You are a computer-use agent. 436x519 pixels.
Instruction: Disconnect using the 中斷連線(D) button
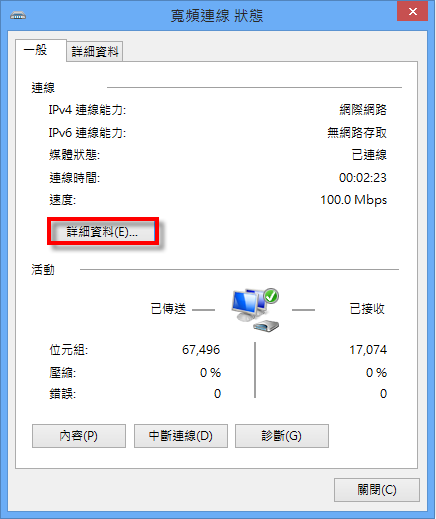click(x=181, y=436)
